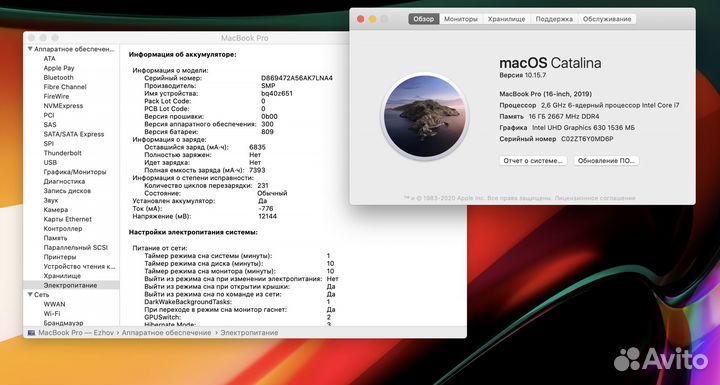Image resolution: width=720 pixels, height=385 pixels.
Task: Select Контроллер in the sidebar
Action: [63, 228]
